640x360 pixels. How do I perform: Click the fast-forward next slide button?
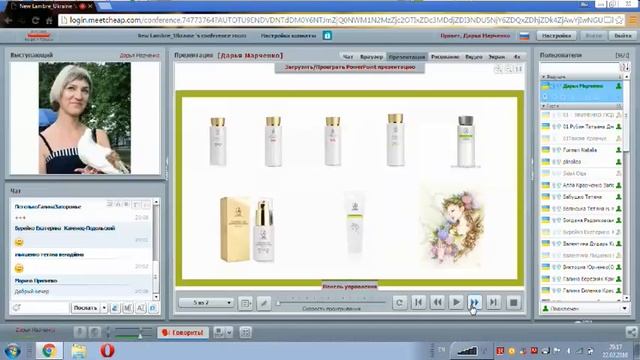click(474, 302)
